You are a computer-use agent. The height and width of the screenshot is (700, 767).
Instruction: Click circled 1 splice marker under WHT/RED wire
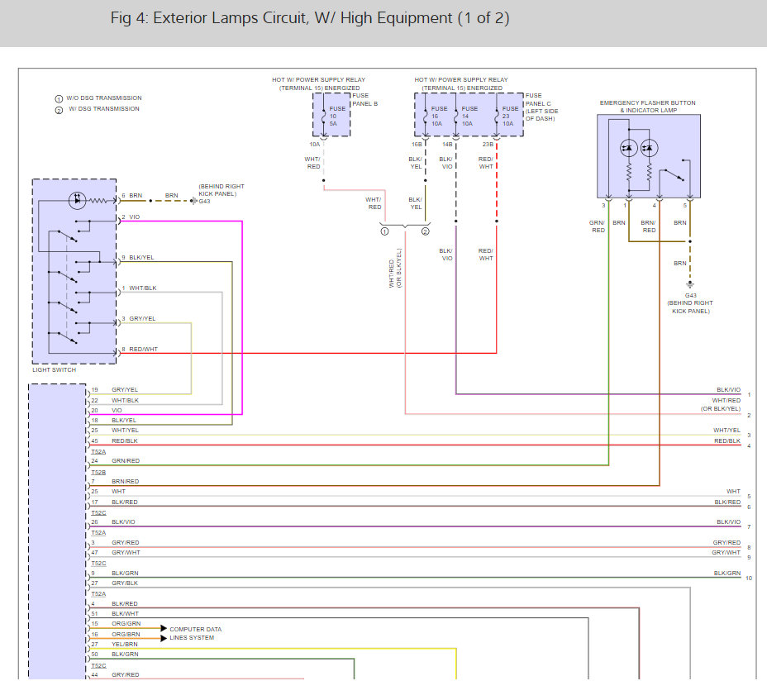point(384,232)
